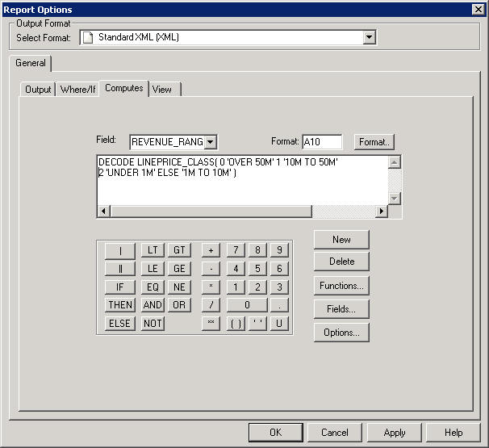Screen dimensions: 489x448
Task: Click the exponent ** operator key
Action: click(211, 324)
